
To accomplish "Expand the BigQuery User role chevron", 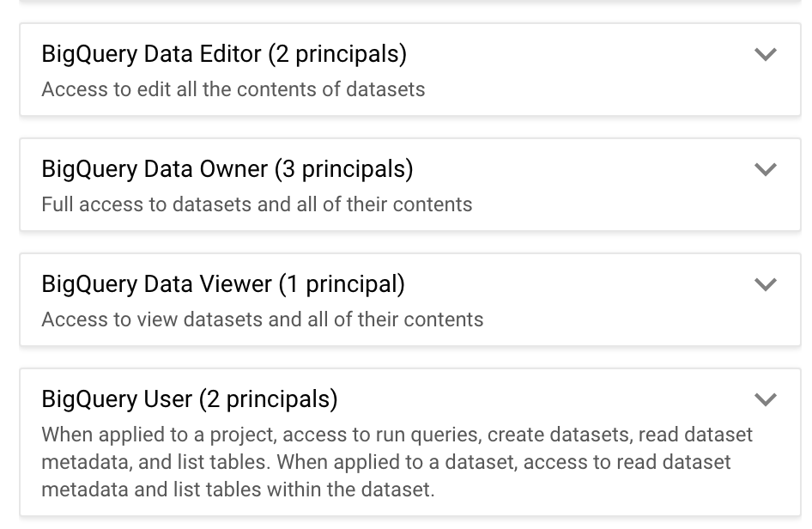I will tap(765, 399).
